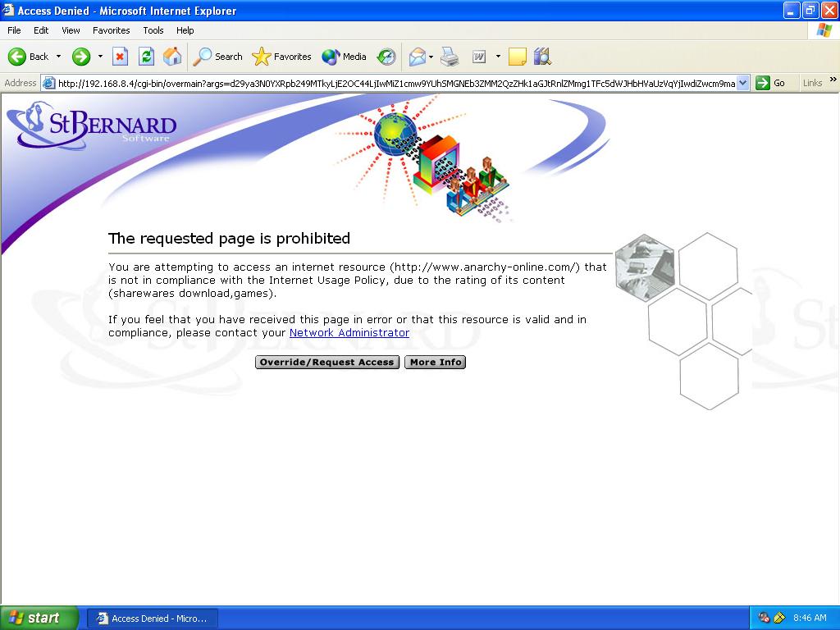840x630 pixels.
Task: Click the yellow pencil tray icon
Action: [779, 618]
